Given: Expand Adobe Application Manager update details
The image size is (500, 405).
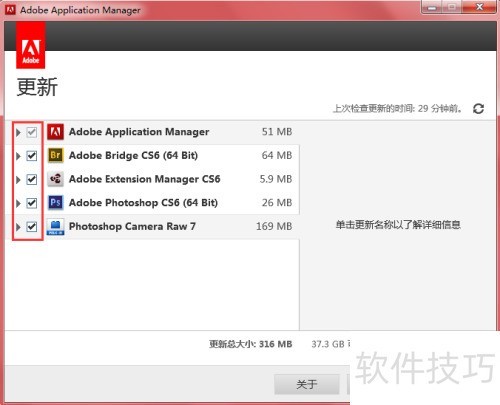Looking at the screenshot, I should pyautogui.click(x=18, y=132).
